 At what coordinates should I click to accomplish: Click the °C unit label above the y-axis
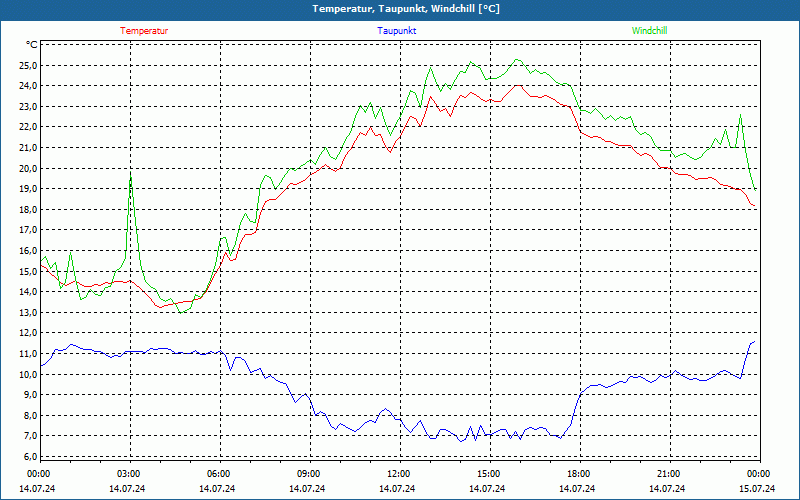pos(32,45)
